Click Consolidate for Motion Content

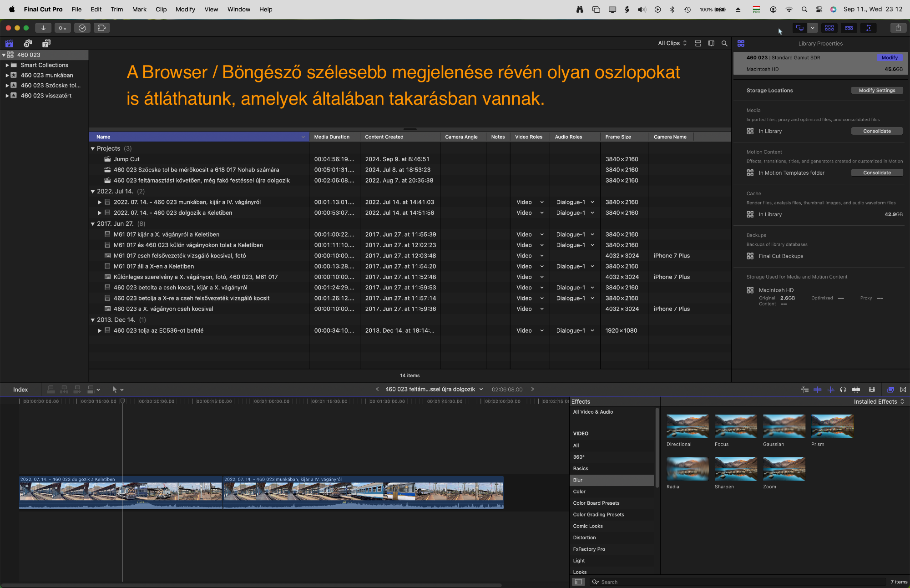(x=877, y=172)
